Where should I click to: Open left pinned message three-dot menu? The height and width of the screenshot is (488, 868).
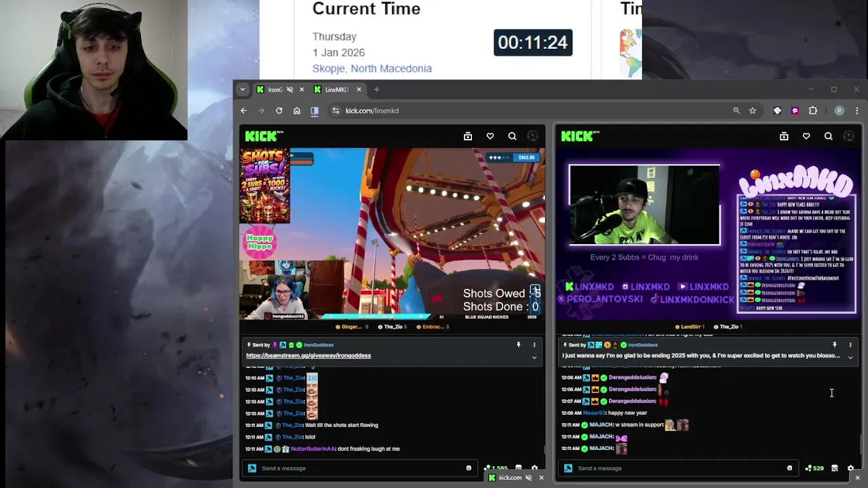click(x=534, y=345)
